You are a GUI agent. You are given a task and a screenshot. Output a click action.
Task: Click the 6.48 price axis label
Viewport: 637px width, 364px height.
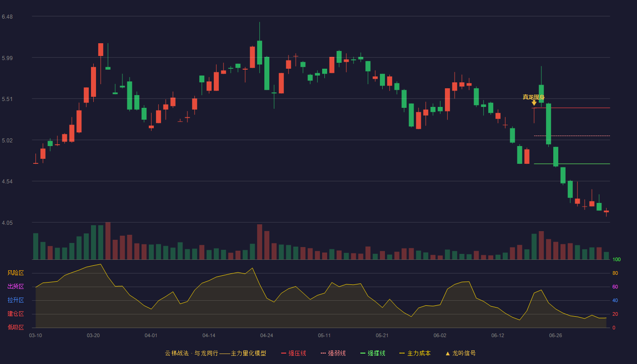[x=7, y=17]
